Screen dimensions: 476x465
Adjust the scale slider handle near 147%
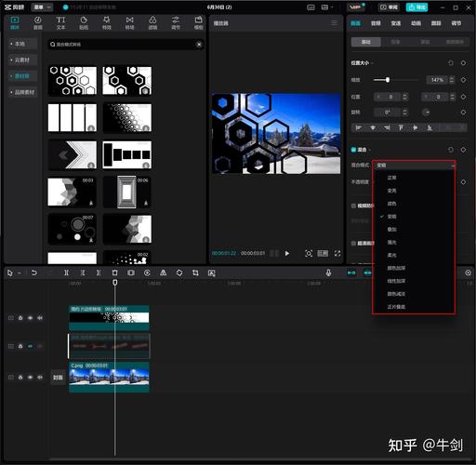pos(388,80)
